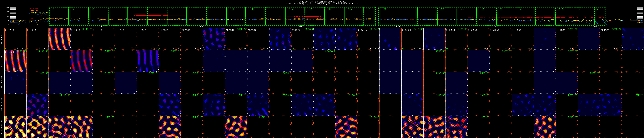Open the leftmost 50-100 keV image panel
This screenshot has height=138, width=644.
(15, 127)
